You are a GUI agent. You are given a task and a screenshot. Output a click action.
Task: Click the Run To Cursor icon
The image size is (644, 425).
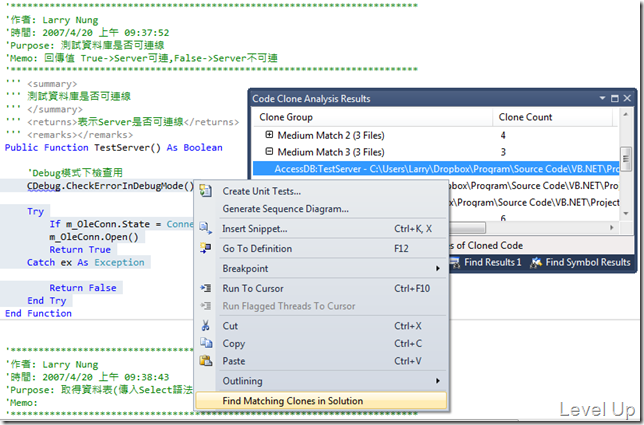[x=205, y=288]
